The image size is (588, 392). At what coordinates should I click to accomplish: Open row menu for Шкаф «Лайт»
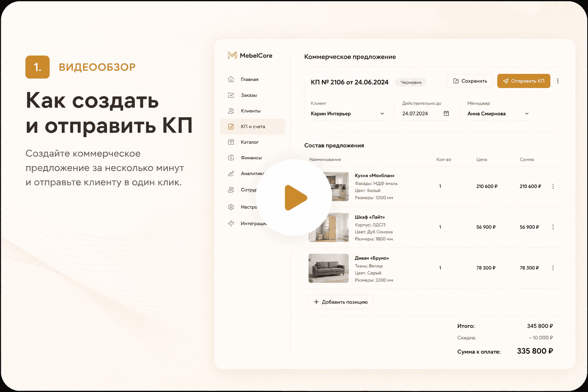[553, 227]
